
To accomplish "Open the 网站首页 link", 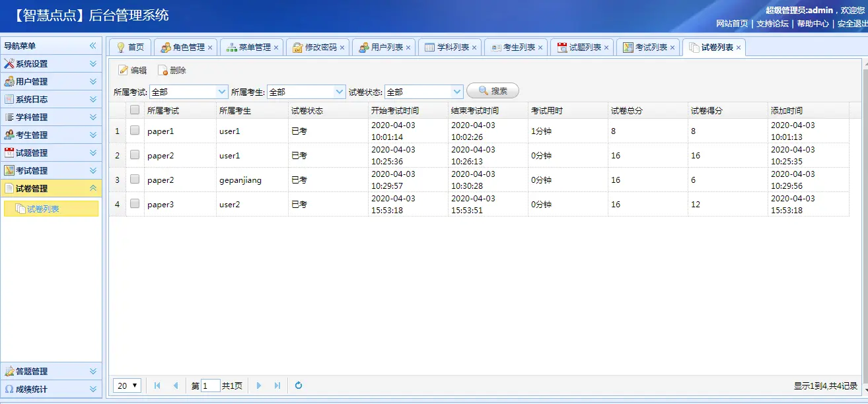I will [732, 23].
